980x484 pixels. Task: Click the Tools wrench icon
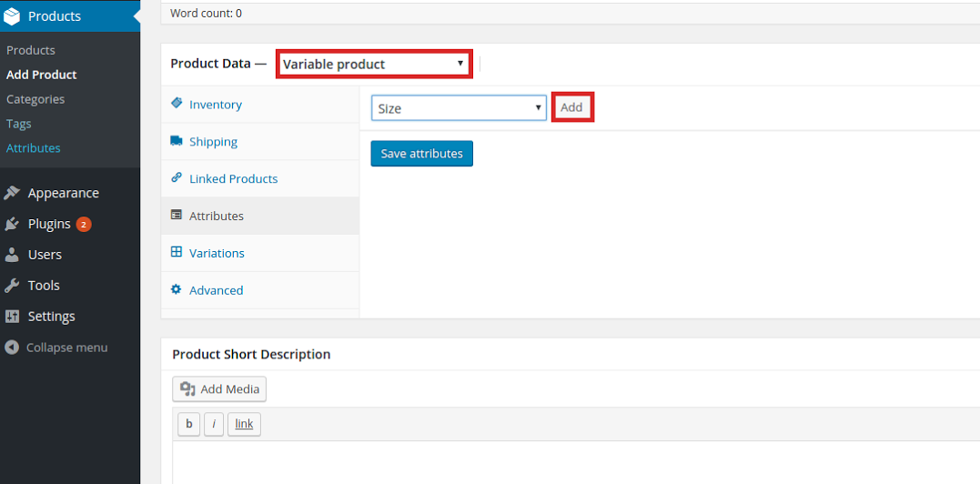12,286
